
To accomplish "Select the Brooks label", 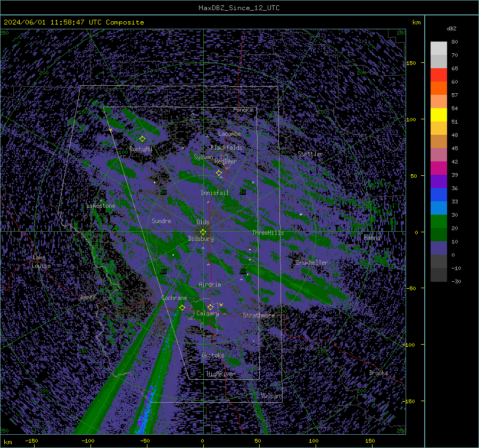I will pos(378,373).
